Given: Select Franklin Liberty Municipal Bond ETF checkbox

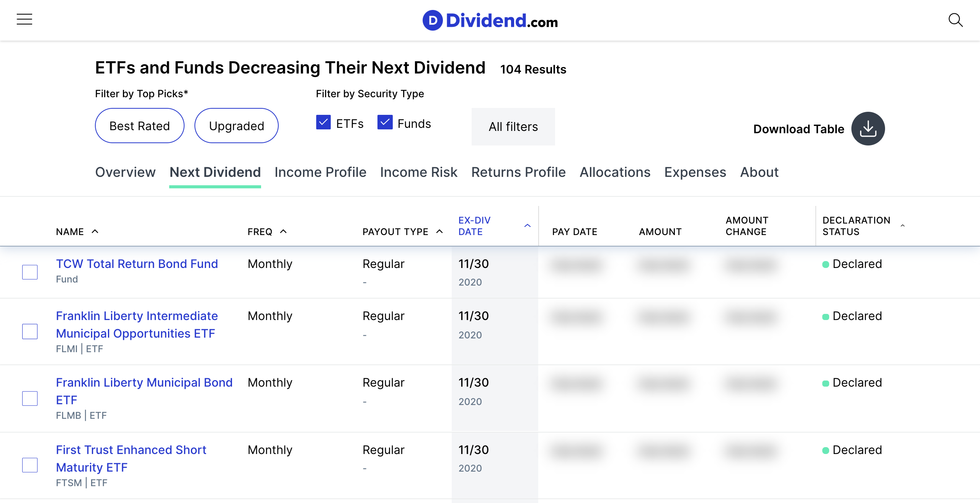Looking at the screenshot, I should [x=30, y=398].
